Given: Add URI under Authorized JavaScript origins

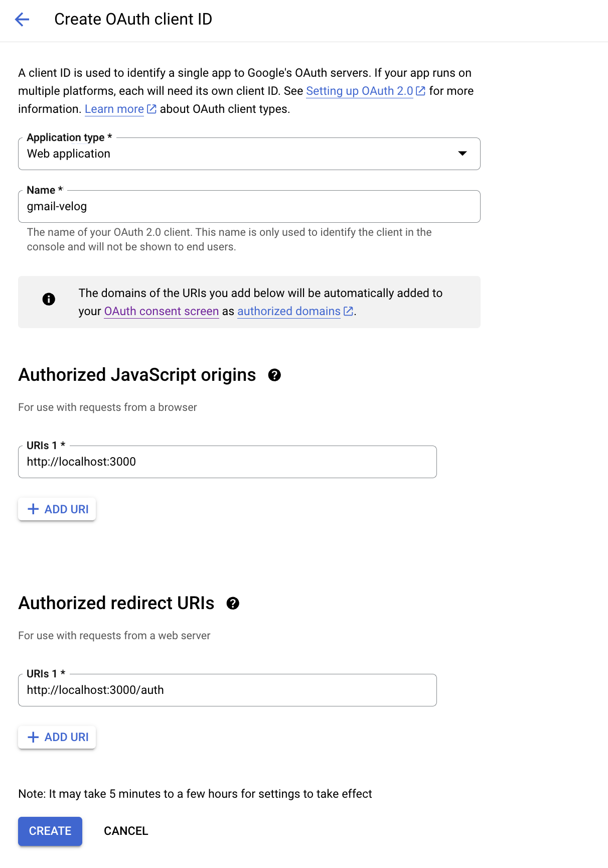Looking at the screenshot, I should [57, 509].
